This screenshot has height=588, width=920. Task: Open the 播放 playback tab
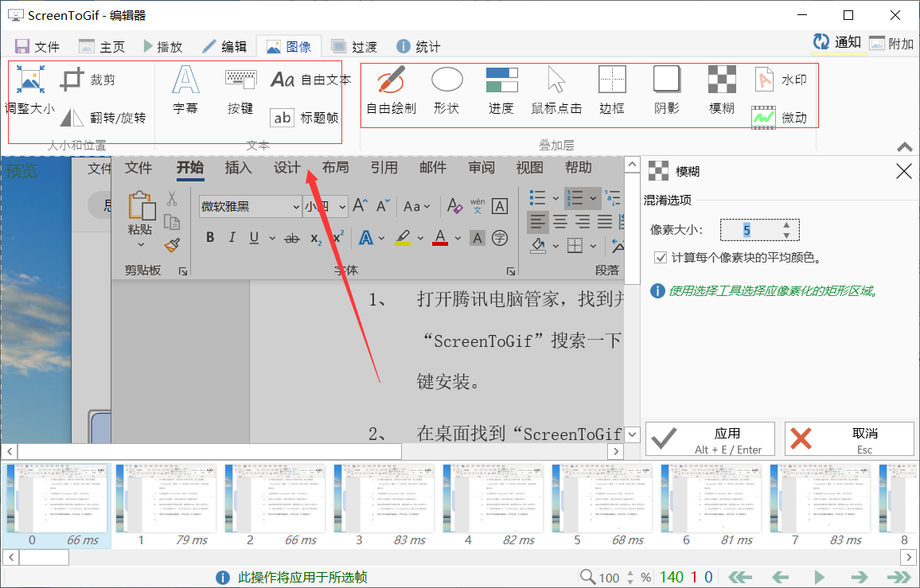click(x=163, y=46)
